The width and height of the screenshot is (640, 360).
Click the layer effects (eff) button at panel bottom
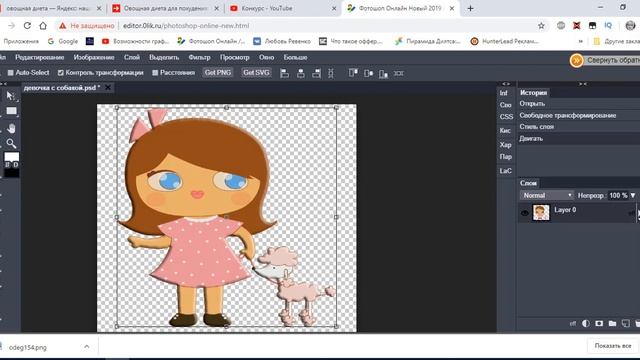(x=573, y=323)
